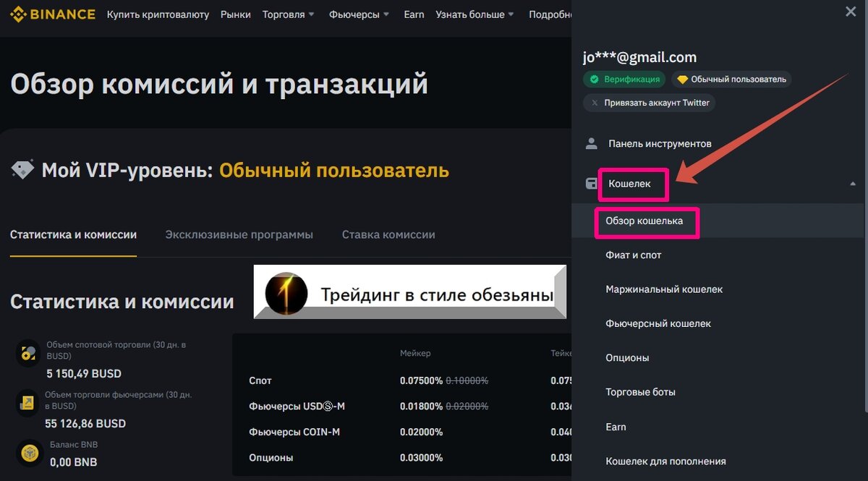
Task: Click the 0.02000% COIN-M maker fee
Action: click(x=422, y=432)
